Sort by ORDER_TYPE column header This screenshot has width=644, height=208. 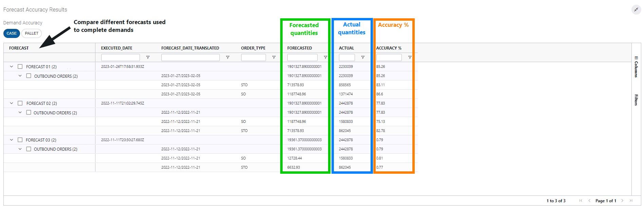click(x=253, y=48)
